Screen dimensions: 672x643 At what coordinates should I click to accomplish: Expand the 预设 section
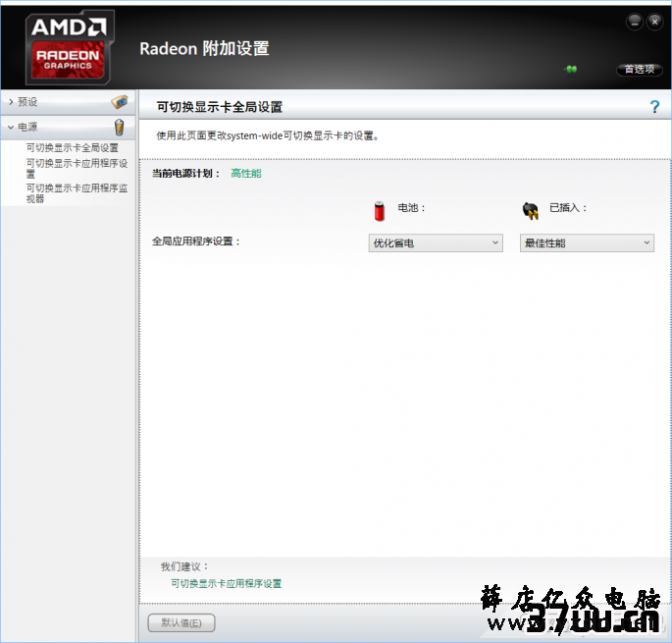(68, 102)
